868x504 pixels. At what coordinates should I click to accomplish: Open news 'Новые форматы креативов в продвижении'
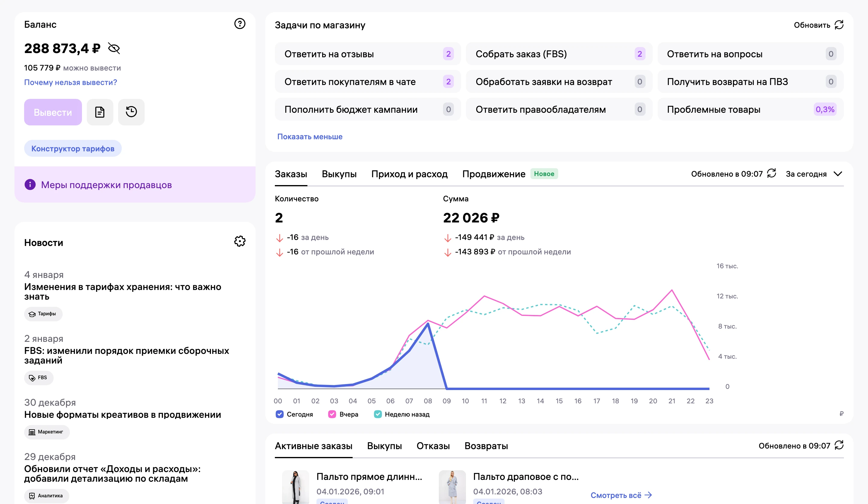[123, 414]
